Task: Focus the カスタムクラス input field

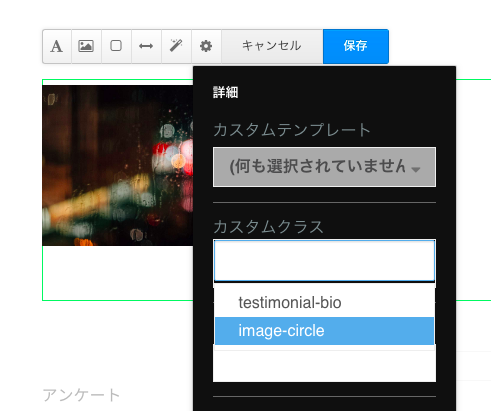Action: coord(324,261)
